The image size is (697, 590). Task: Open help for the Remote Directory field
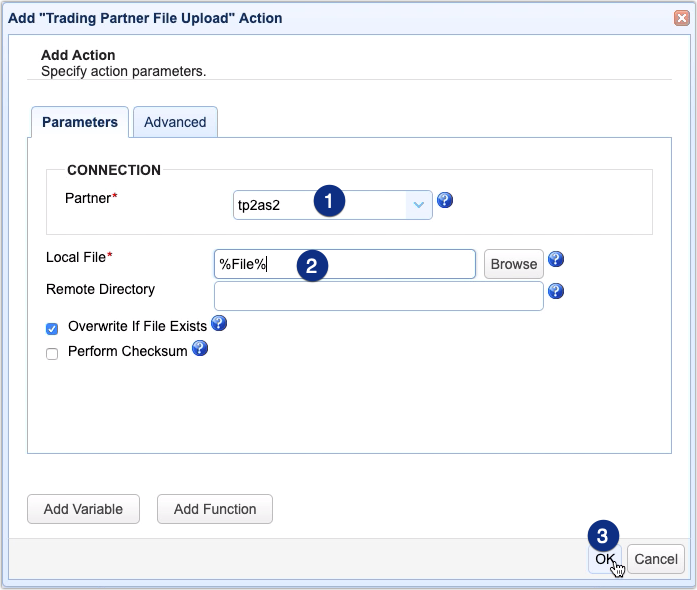pyautogui.click(x=556, y=291)
